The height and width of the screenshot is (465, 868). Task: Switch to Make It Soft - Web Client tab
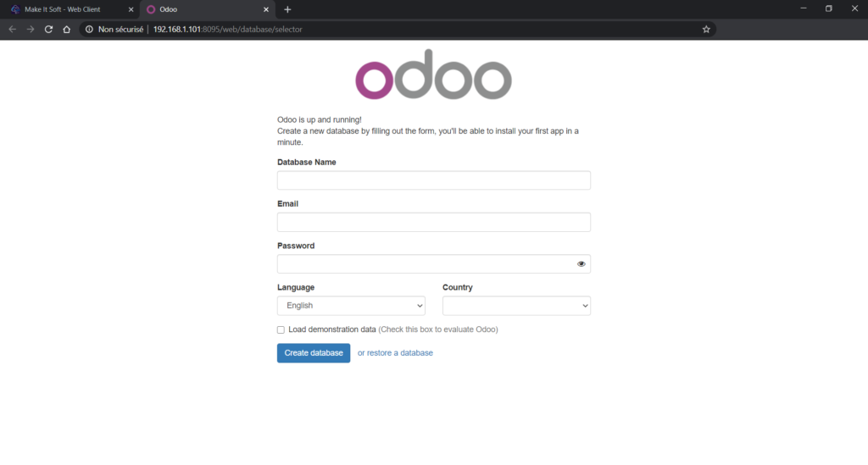(62, 9)
